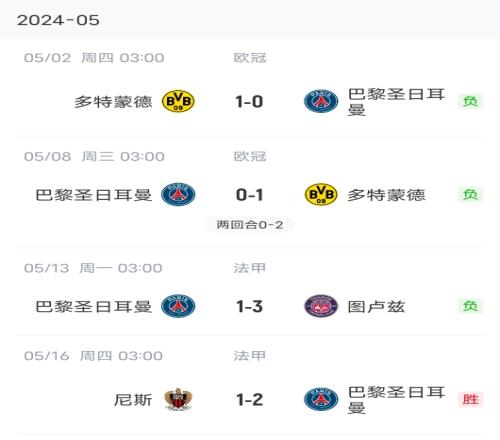Select the 多特蒙德 team name on 05/02
500x440 pixels.
(x=113, y=102)
